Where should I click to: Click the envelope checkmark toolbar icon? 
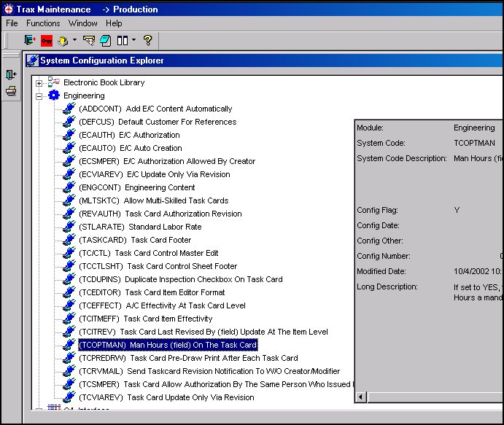(89, 41)
